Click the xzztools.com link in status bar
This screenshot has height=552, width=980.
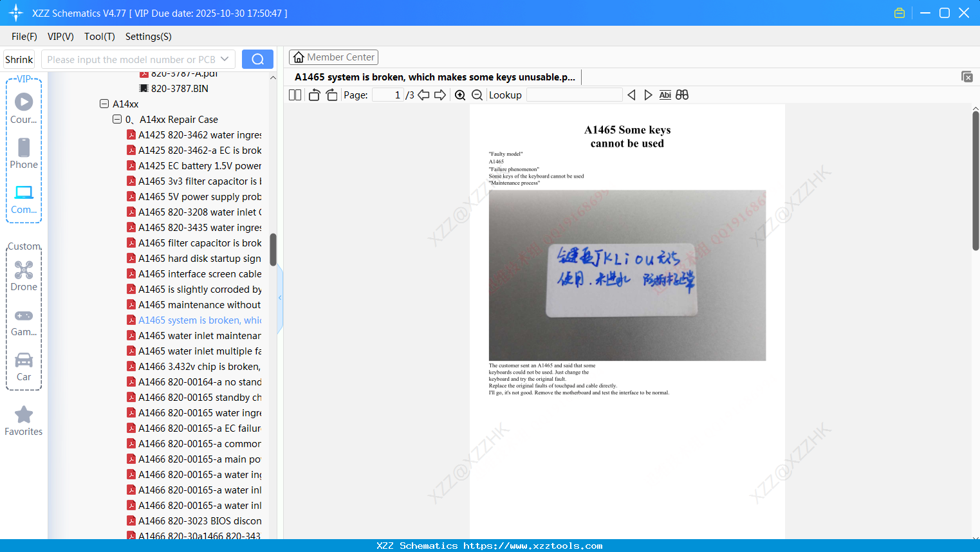pos(533,546)
